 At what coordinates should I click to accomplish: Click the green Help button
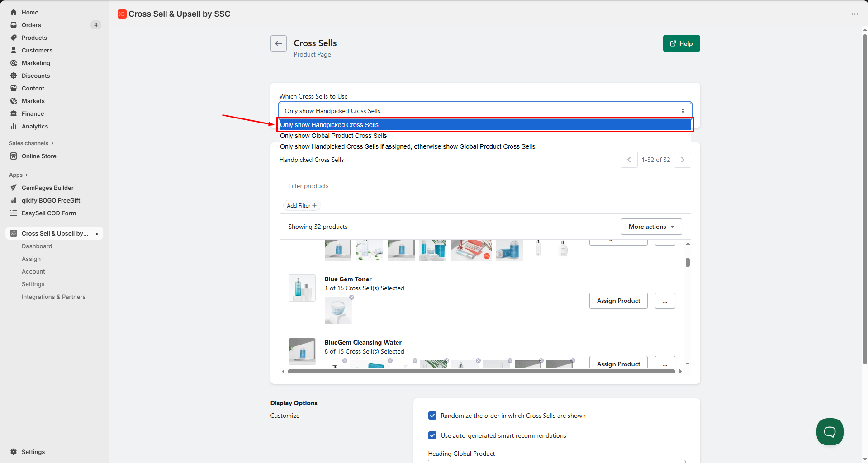pyautogui.click(x=681, y=43)
